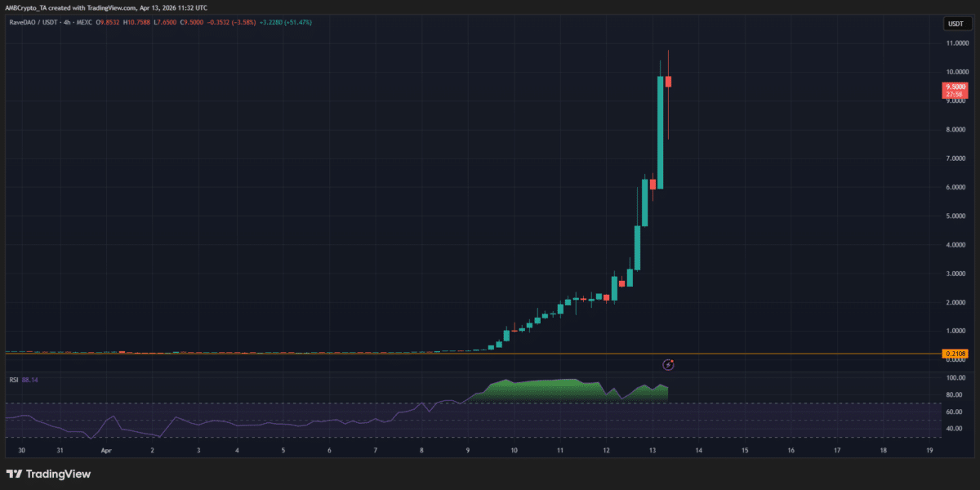Click the '31' label on the date axis

[60, 450]
